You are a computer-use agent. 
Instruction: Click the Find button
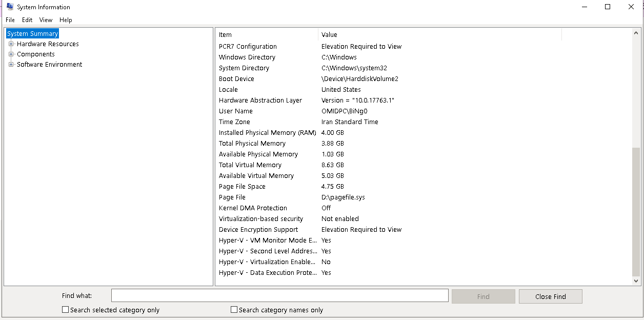click(483, 296)
